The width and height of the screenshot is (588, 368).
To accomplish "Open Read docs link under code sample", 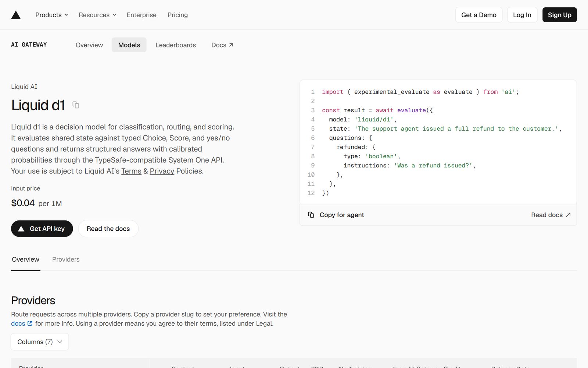I will pyautogui.click(x=551, y=215).
